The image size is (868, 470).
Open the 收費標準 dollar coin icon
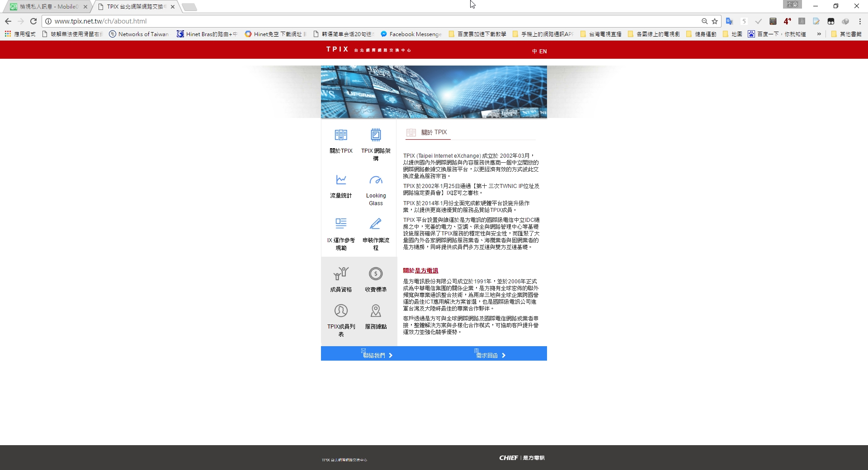[x=376, y=273]
